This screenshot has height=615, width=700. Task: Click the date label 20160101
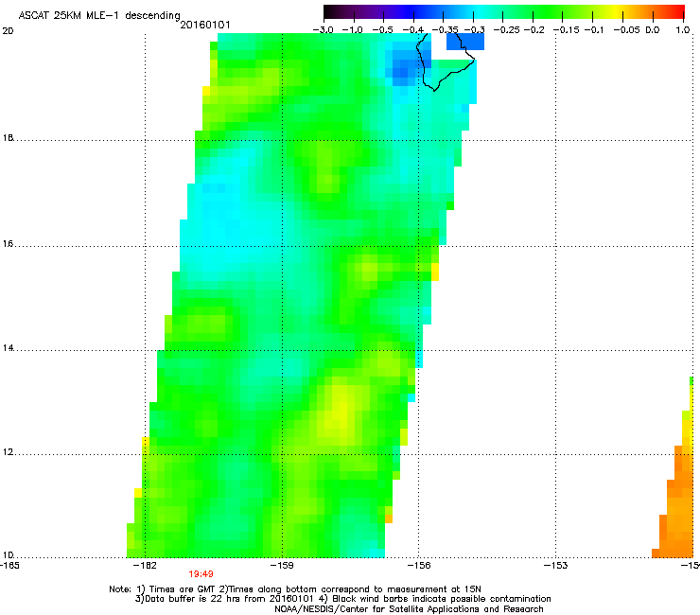tap(205, 25)
